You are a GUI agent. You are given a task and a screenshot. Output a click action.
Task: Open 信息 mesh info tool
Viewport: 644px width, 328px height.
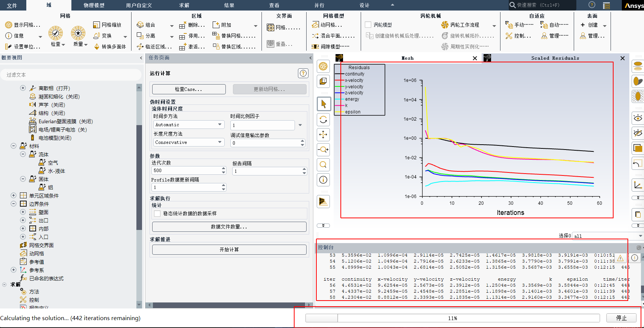click(9, 36)
